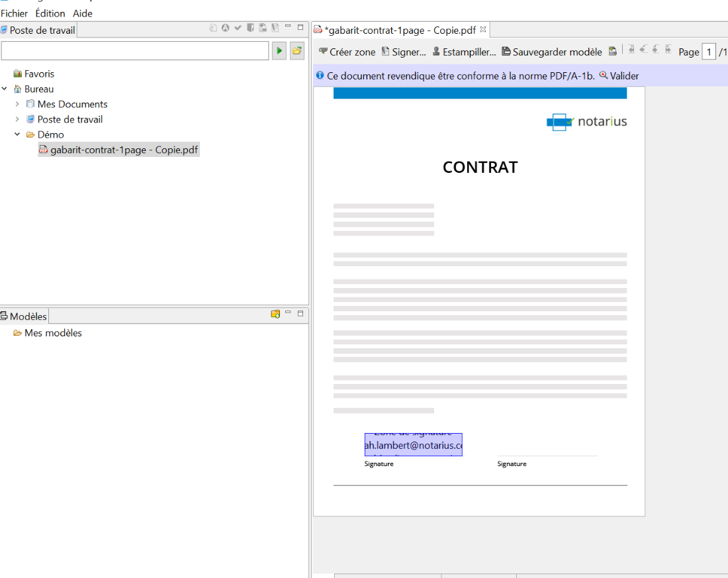Close the gabarit-contrat-1page PDF tab
This screenshot has height=578, width=728.
click(482, 30)
